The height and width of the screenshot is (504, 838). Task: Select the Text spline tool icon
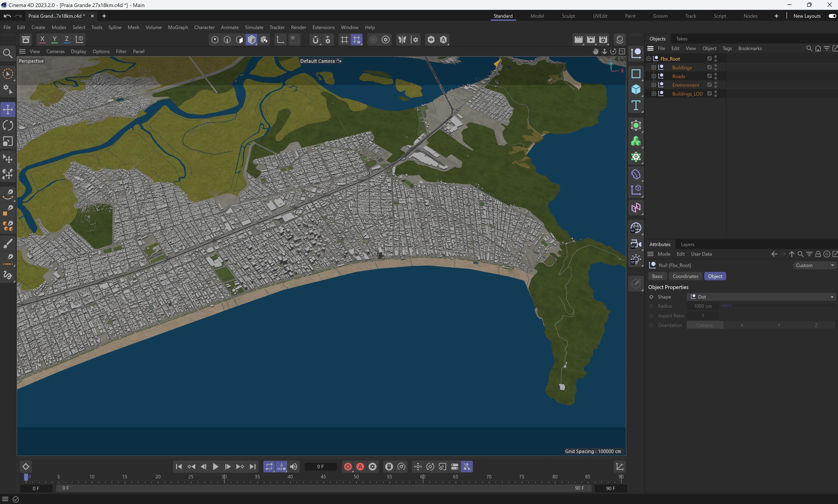(636, 106)
